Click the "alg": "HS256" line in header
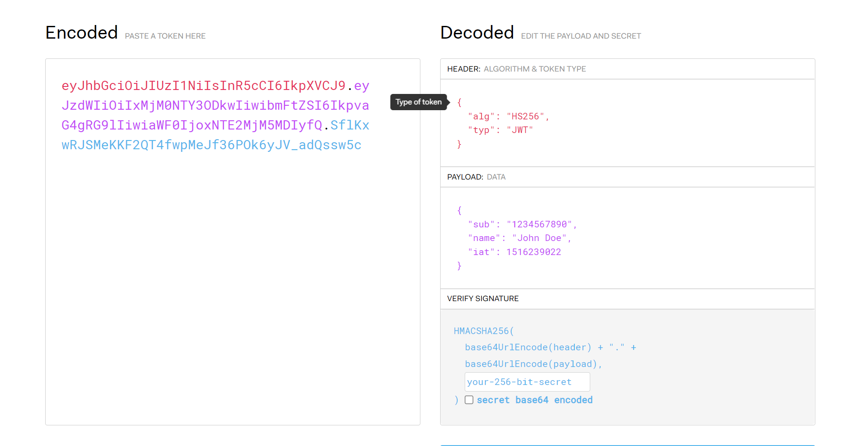Screen dimensions: 868x446 (508, 116)
